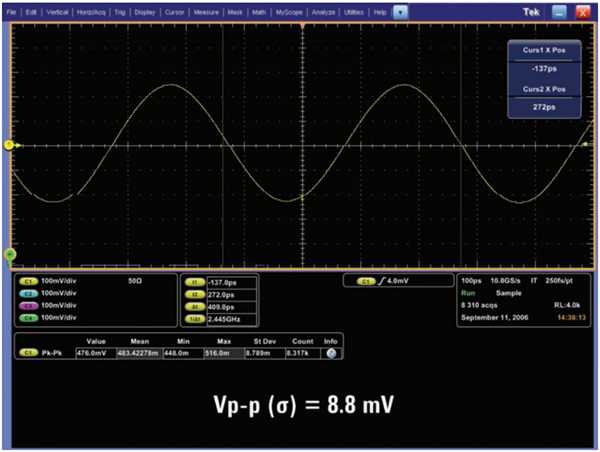Image resolution: width=600 pixels, height=452 pixels.
Task: Expand the menu bar dropdown arrow
Action: (400, 12)
